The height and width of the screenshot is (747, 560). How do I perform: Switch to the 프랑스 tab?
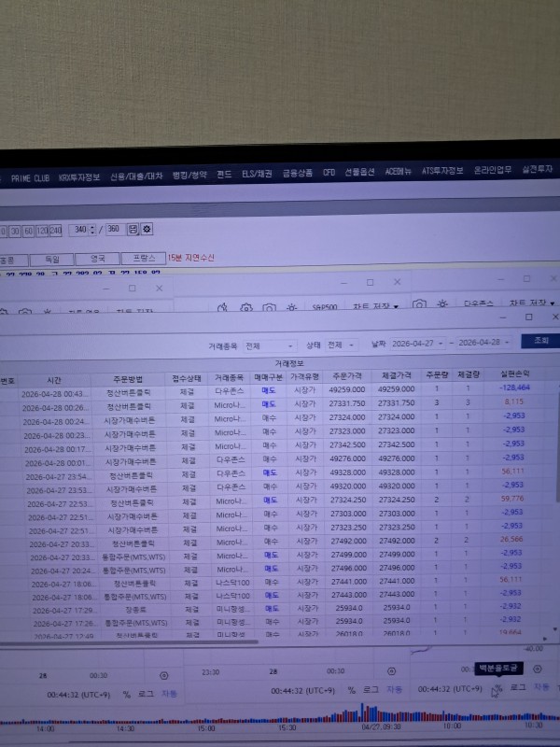[x=144, y=258]
